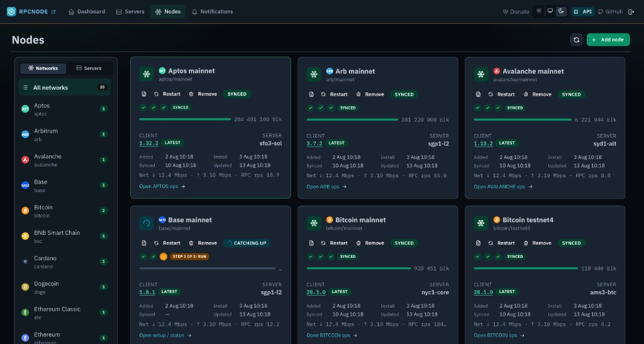Filter by Ethereum Classic network
This screenshot has height=344, width=644.
point(65,313)
